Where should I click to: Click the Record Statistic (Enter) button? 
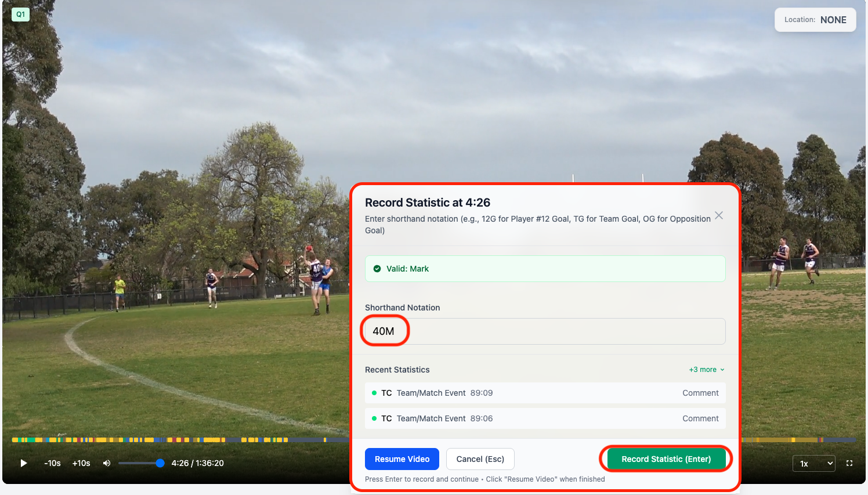[666, 459]
